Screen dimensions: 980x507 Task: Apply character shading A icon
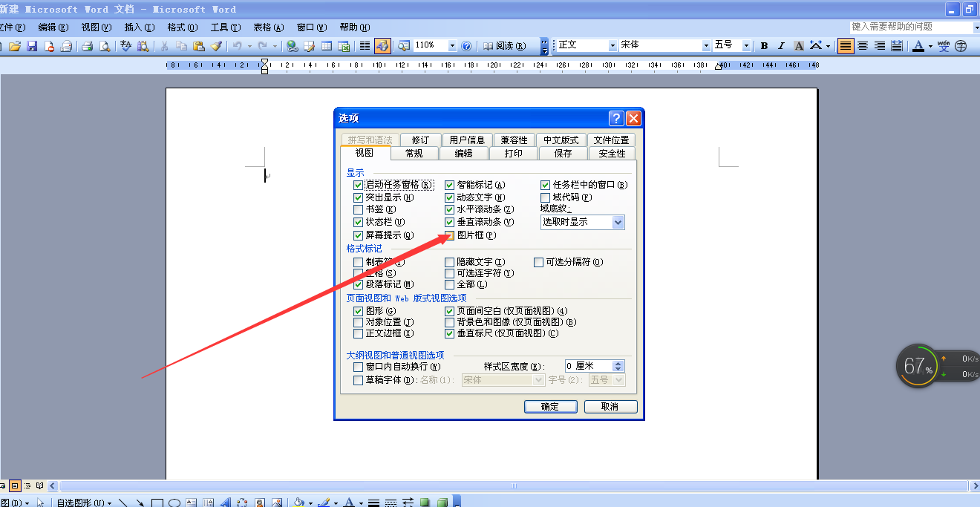coord(799,46)
